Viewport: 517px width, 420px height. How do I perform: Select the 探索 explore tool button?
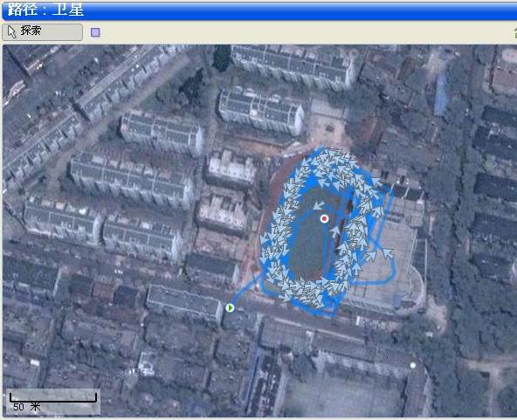42,32
